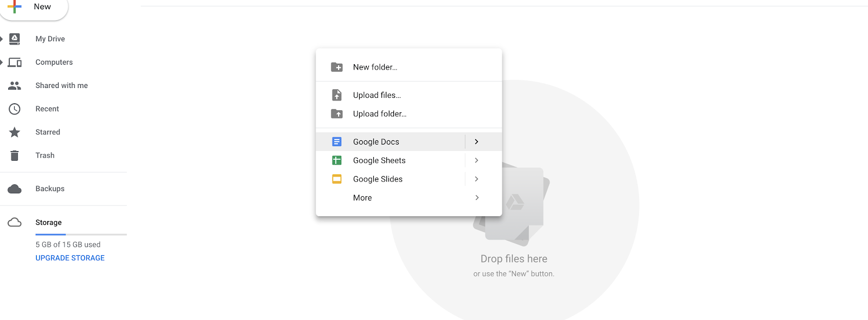
Task: Show Starred items
Action: 48,132
